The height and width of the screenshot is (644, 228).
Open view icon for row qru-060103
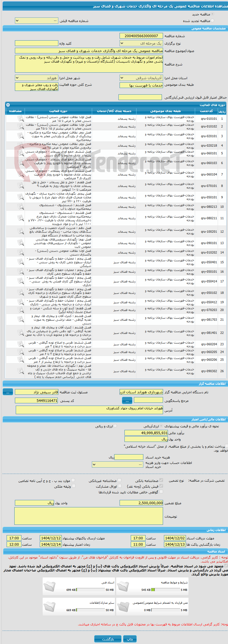pos(20,163)
